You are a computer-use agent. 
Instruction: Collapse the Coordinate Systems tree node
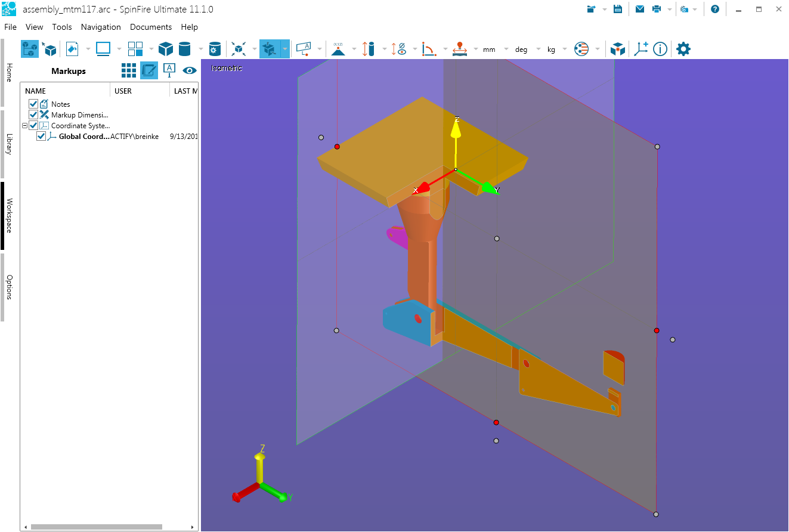[25, 126]
